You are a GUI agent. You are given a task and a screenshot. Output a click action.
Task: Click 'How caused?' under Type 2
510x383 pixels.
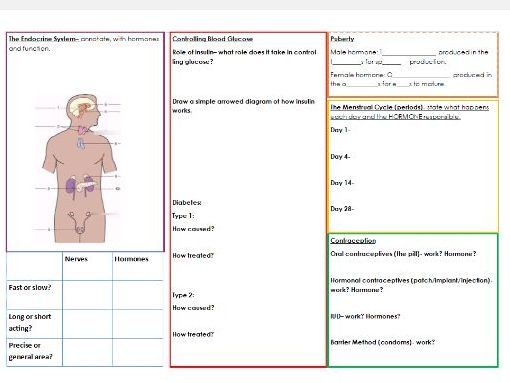tap(193, 308)
